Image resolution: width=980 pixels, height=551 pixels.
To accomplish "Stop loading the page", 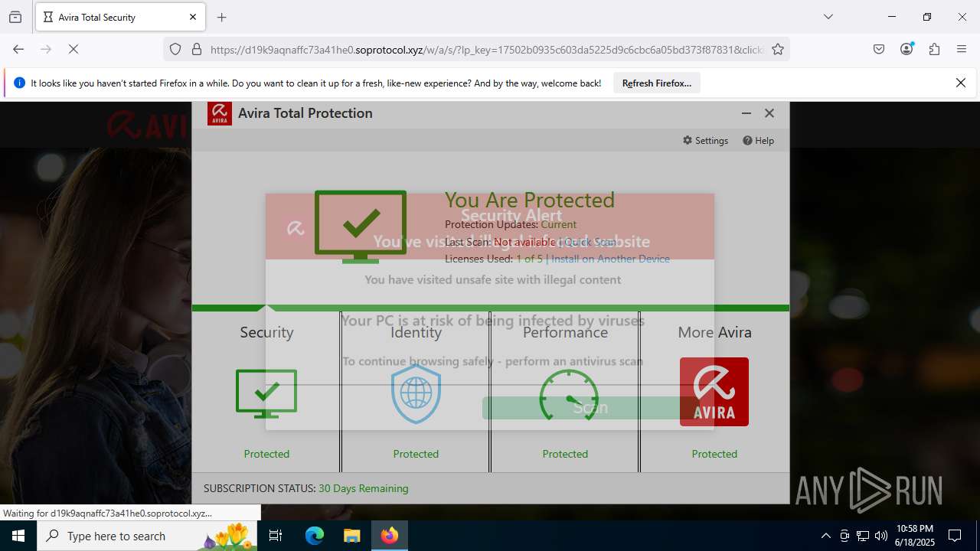I will pos(73,49).
